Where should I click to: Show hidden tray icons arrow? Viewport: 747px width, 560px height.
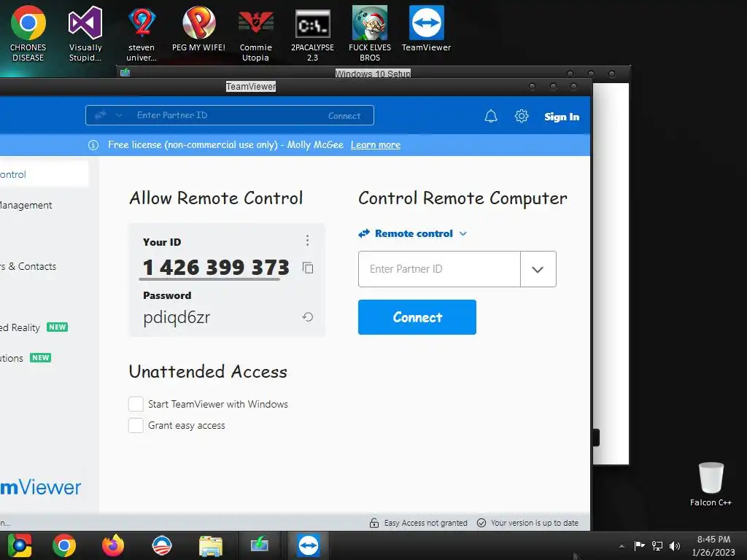tap(622, 546)
